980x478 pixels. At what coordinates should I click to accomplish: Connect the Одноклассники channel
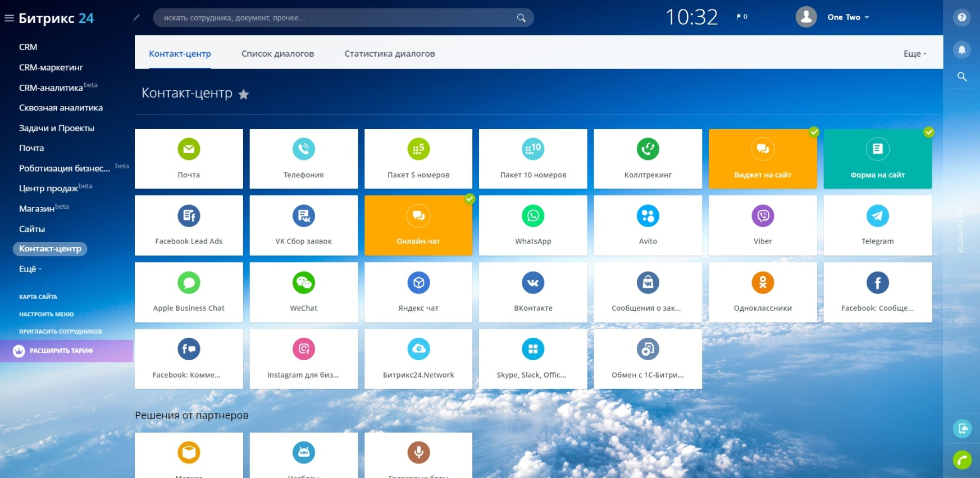coord(763,292)
